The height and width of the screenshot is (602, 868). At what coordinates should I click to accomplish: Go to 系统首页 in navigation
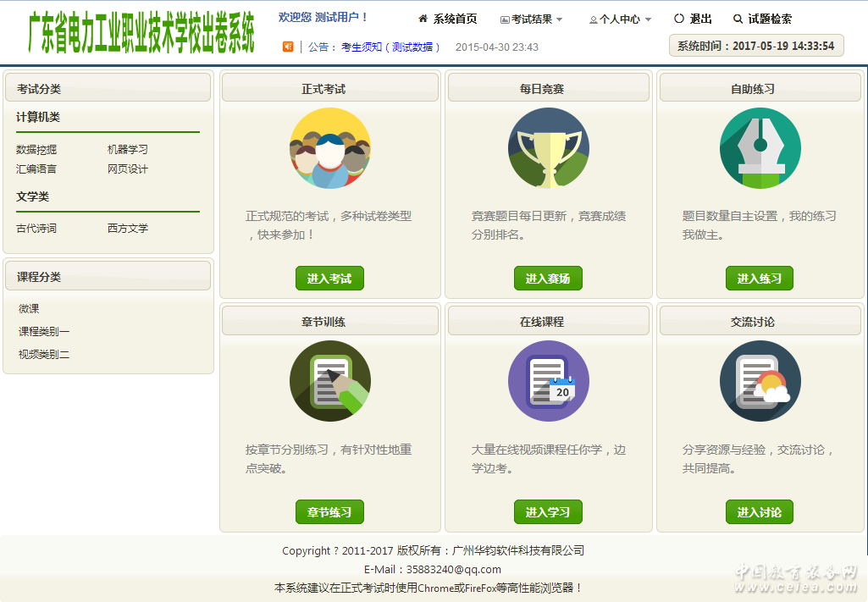coord(448,19)
